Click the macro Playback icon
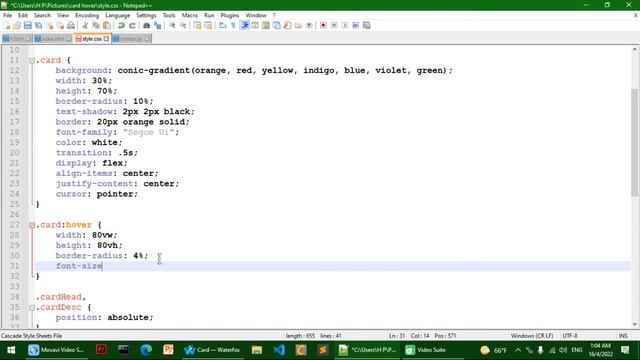This screenshot has height=360, width=640. pos(345,25)
